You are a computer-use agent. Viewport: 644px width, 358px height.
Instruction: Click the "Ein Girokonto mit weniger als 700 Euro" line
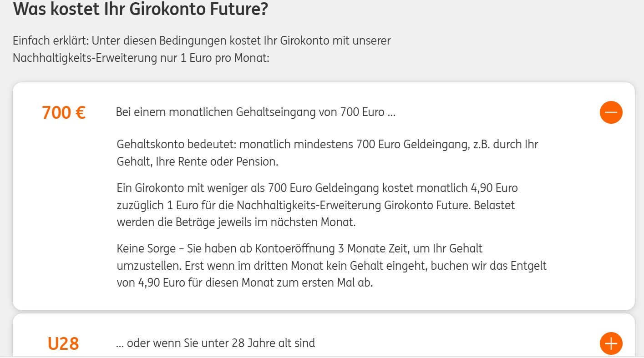click(317, 188)
